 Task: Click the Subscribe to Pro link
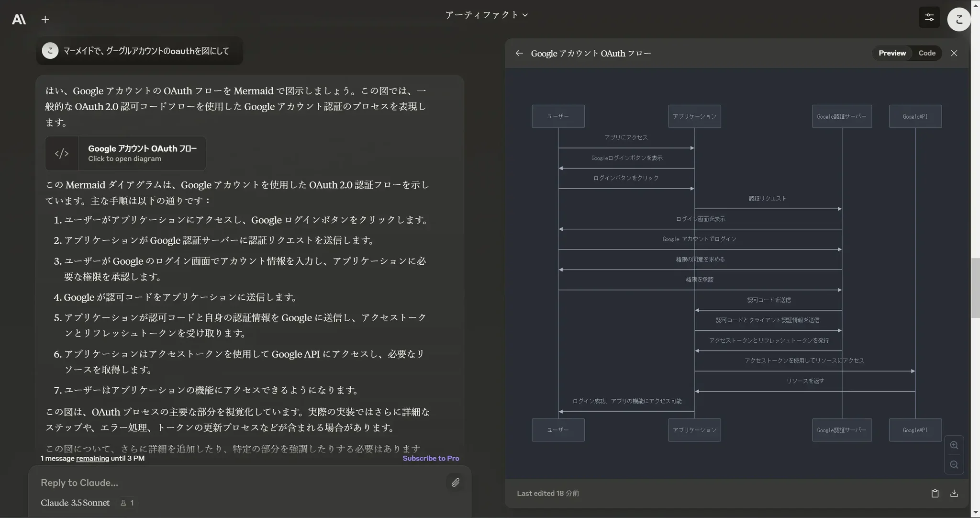pyautogui.click(x=430, y=458)
